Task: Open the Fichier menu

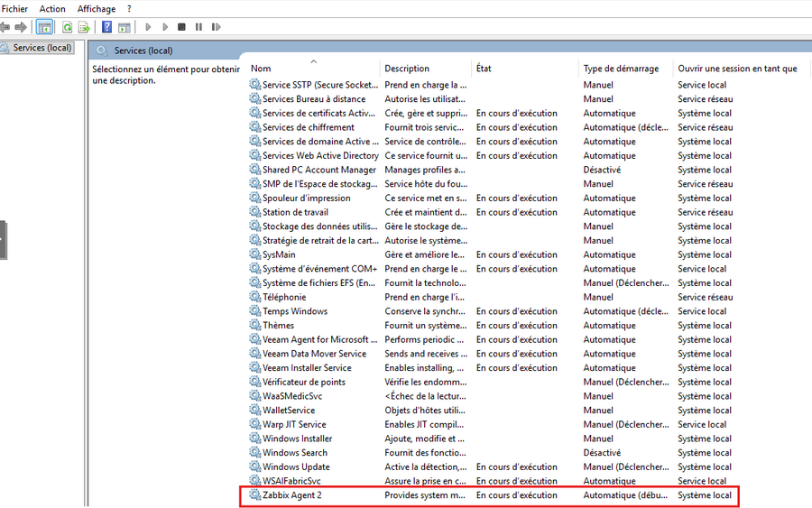Action: point(14,9)
